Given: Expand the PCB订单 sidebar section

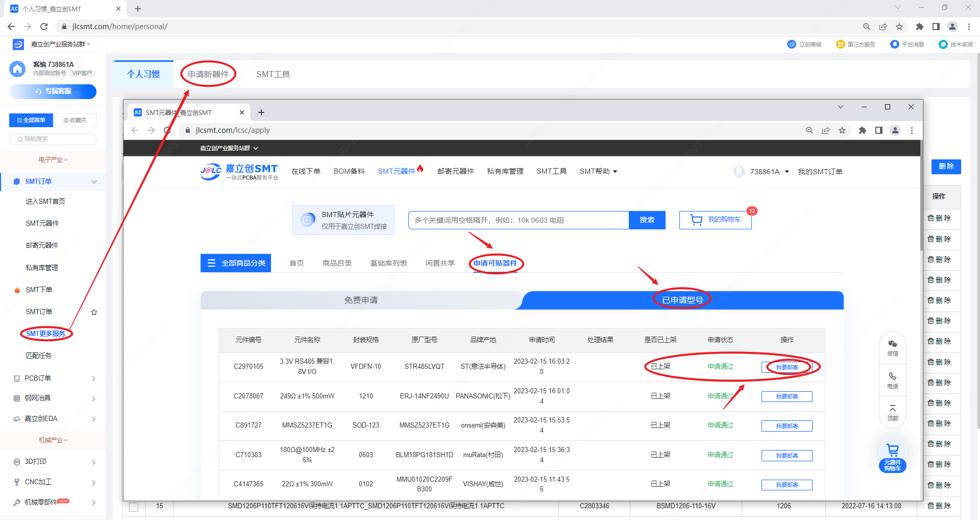Looking at the screenshot, I should 93,379.
